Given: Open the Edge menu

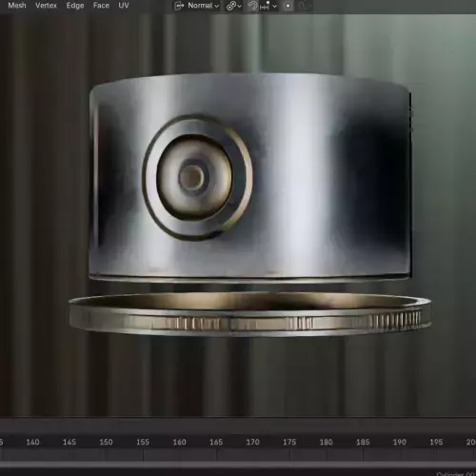Looking at the screenshot, I should (x=75, y=6).
